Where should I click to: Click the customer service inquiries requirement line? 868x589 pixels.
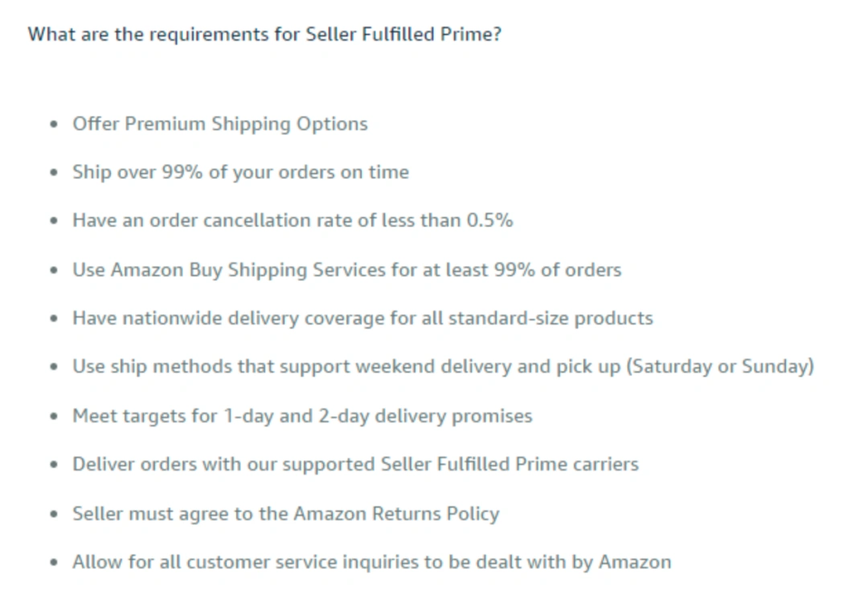371,562
